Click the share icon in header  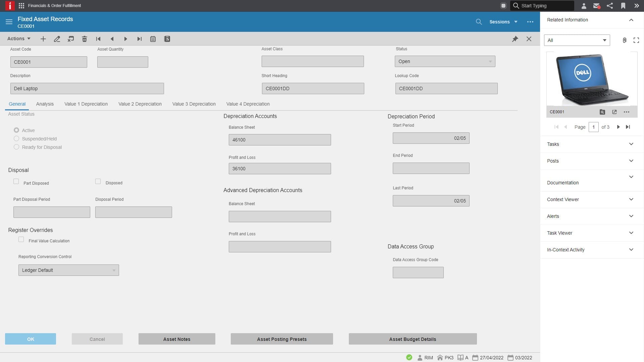610,6
